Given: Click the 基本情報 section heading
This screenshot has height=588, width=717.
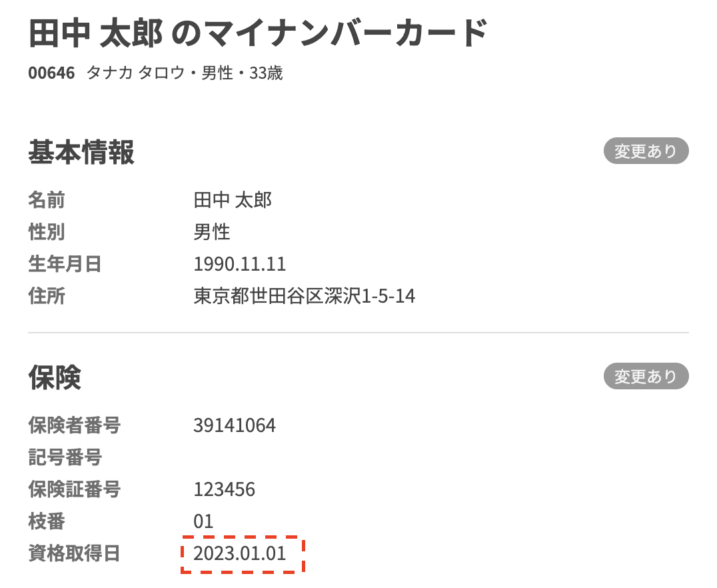Looking at the screenshot, I should 81,153.
